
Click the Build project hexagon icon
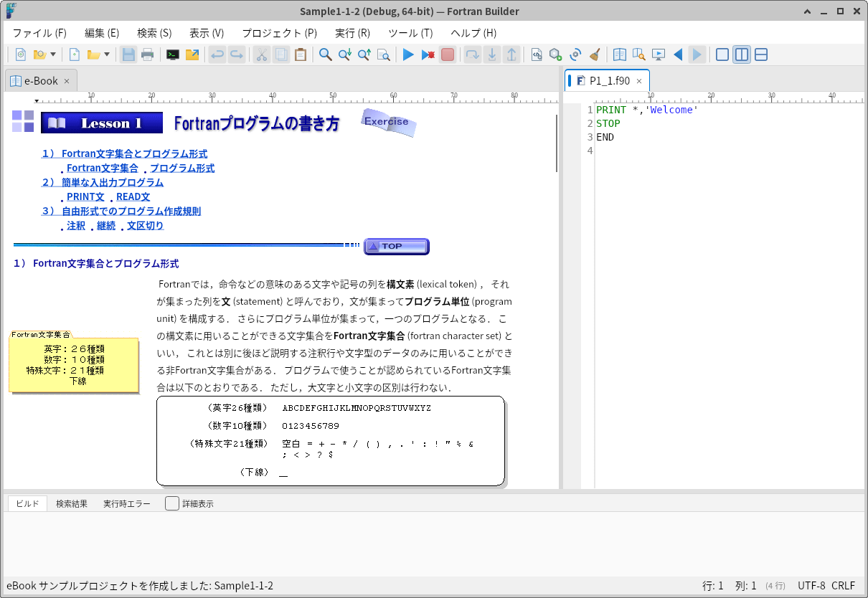click(x=555, y=54)
